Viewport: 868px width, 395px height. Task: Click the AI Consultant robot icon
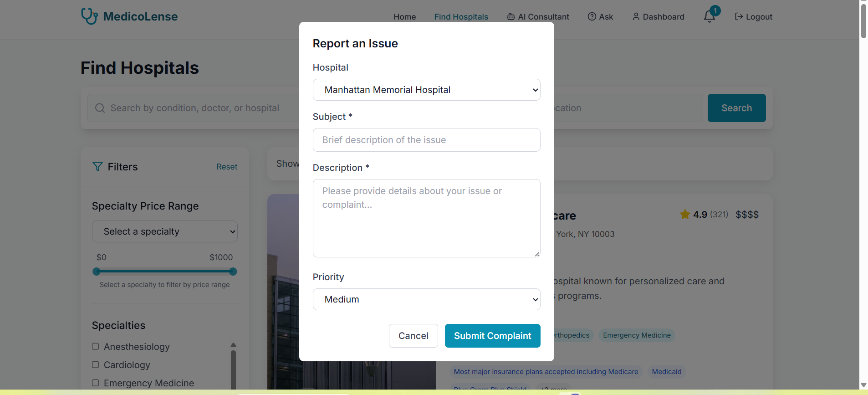pyautogui.click(x=511, y=17)
